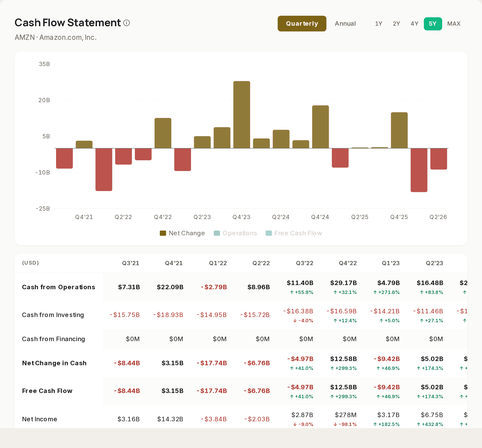Select the 1Y time range

tap(379, 24)
